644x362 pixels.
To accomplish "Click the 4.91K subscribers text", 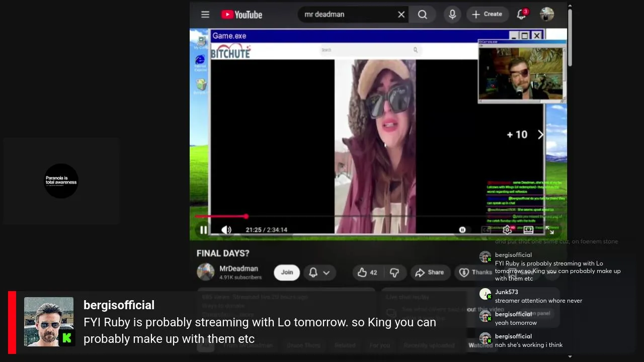I will [x=240, y=277].
